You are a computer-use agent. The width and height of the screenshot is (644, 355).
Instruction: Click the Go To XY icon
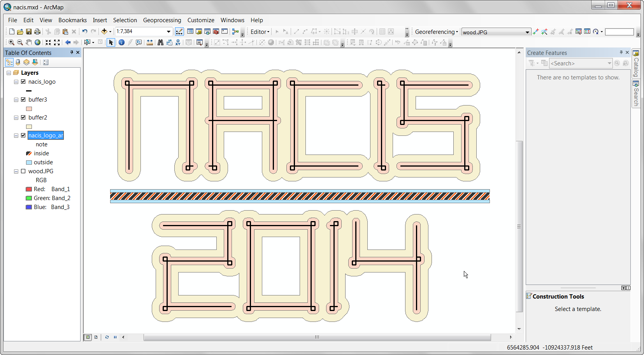coord(178,42)
